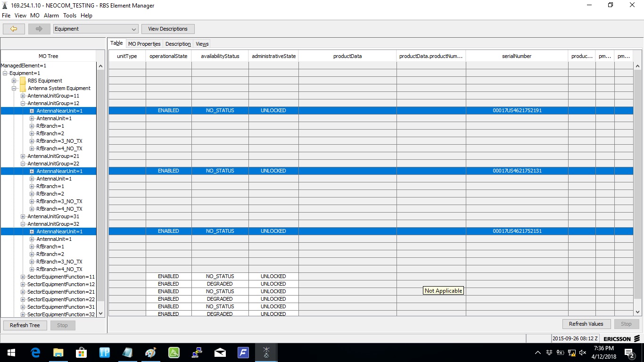Switch to the Description tab
The width and height of the screenshot is (644, 362).
point(178,44)
